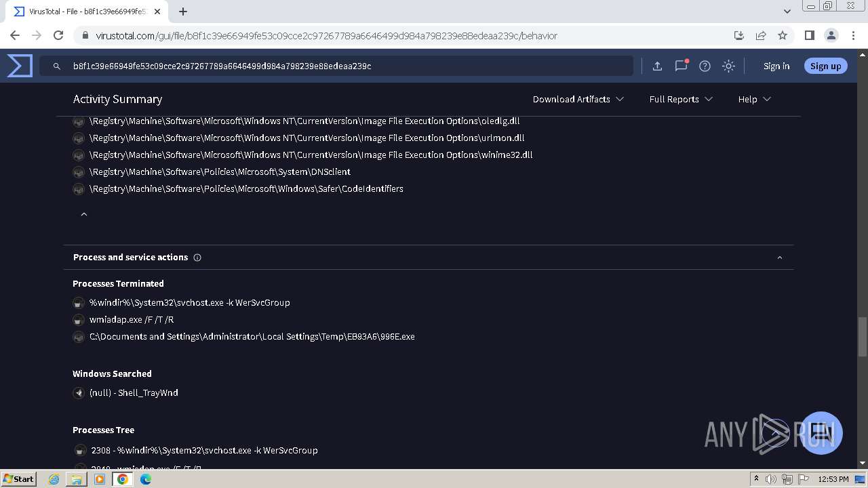This screenshot has height=488, width=868.
Task: Click the Processes Tree heading
Action: tap(103, 430)
